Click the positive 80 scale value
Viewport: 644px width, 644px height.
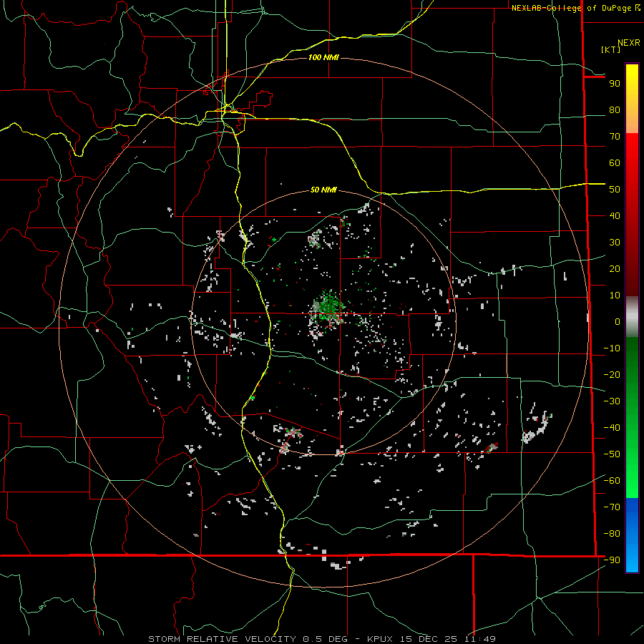(615, 110)
